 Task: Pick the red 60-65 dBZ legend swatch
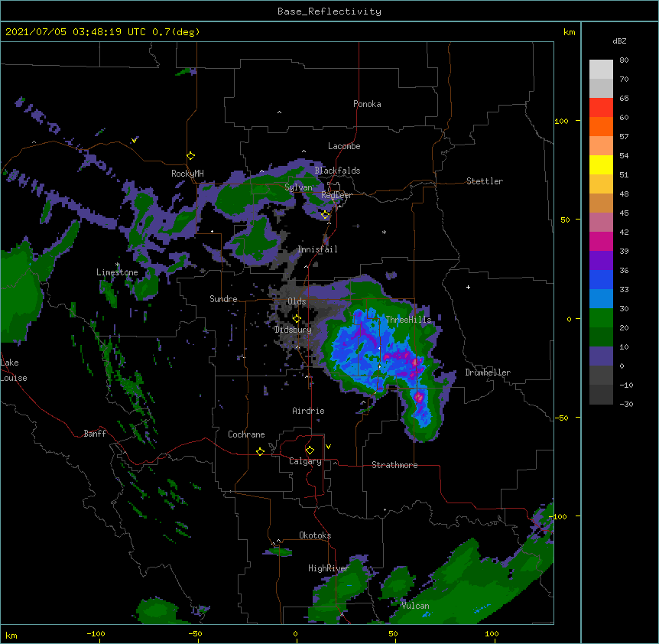coord(601,107)
